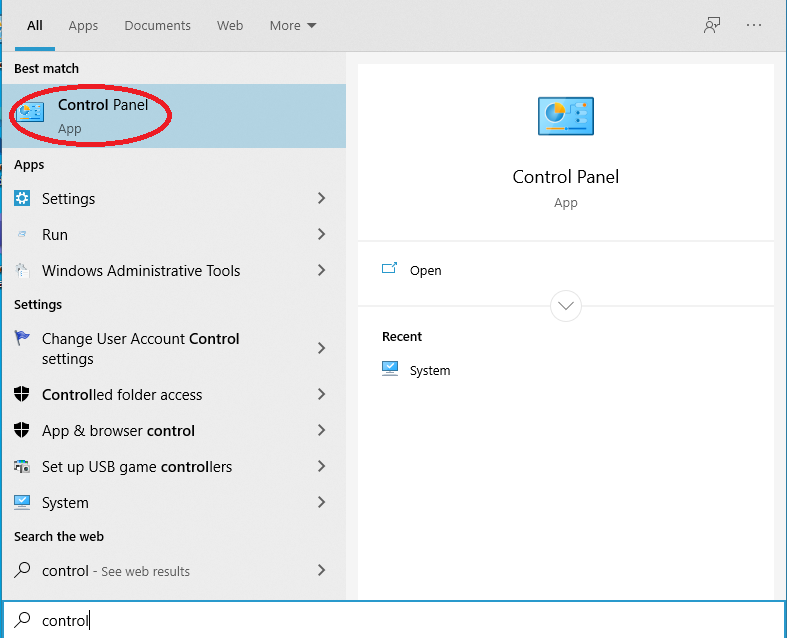Open the Settings app result
The image size is (787, 638).
(174, 198)
